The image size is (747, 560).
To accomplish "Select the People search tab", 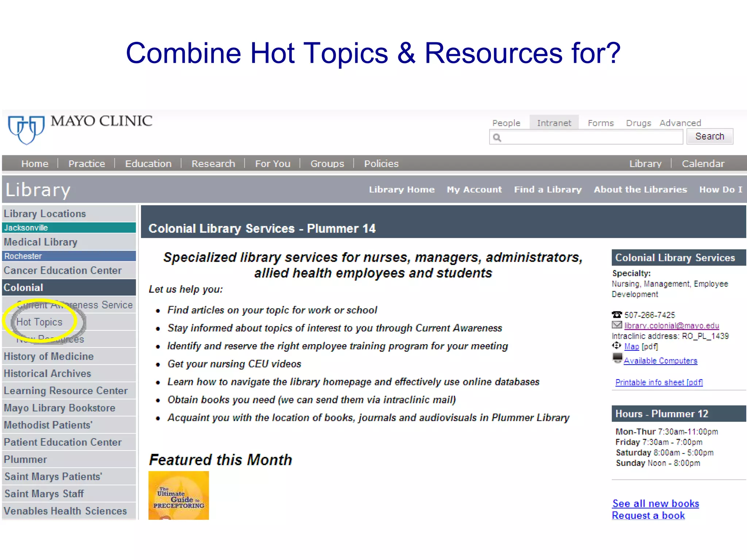I will [x=506, y=123].
